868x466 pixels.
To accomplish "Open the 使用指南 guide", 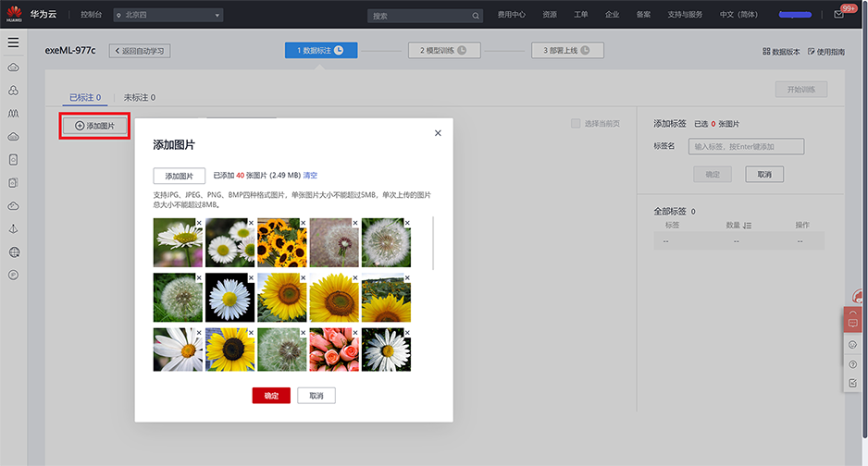I will point(826,52).
